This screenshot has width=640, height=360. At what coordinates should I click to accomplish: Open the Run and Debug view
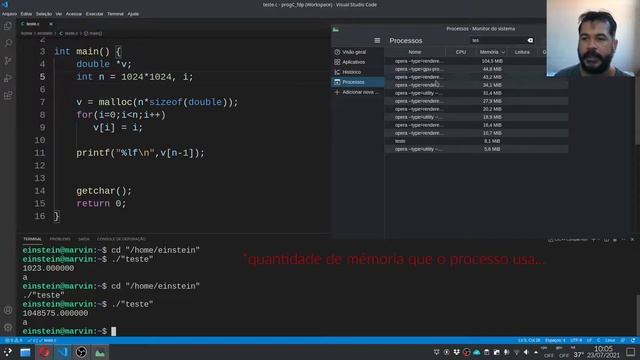click(x=8, y=78)
